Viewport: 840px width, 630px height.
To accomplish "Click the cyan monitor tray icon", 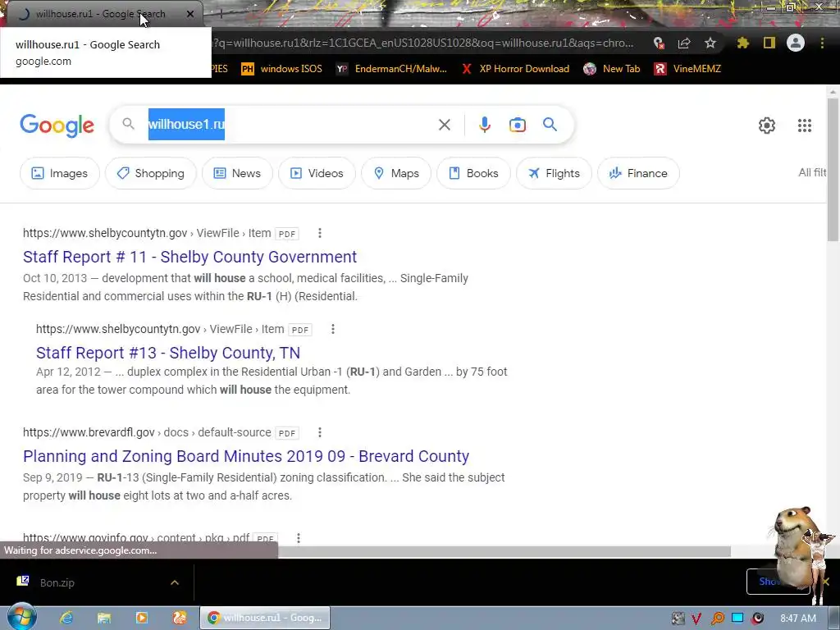I will 737,619.
